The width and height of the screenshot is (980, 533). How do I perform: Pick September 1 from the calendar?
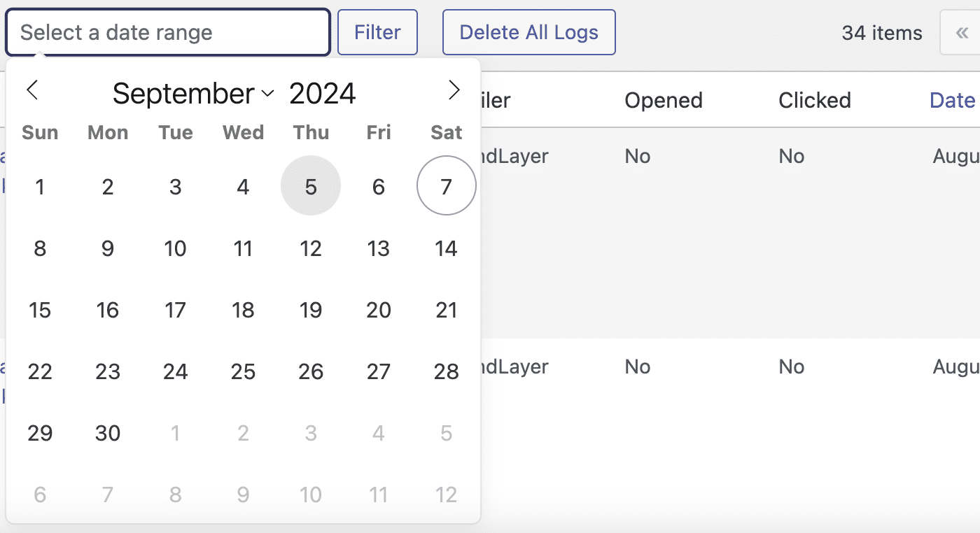click(40, 186)
